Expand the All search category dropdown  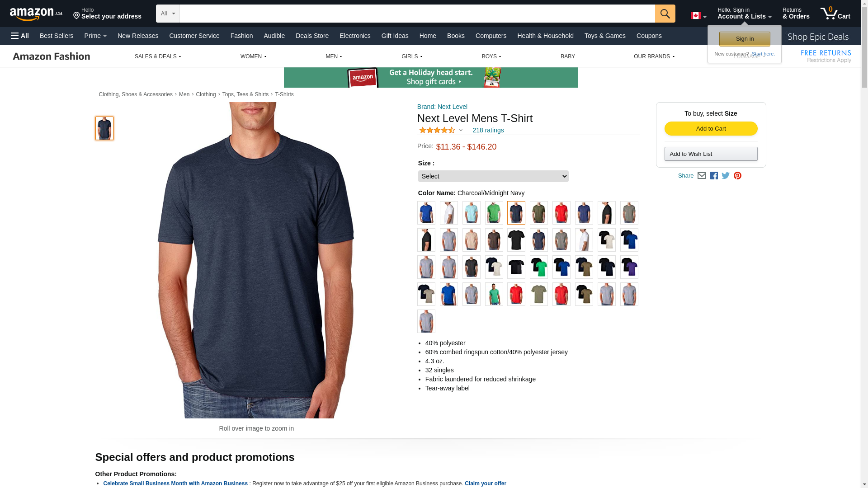click(x=167, y=14)
